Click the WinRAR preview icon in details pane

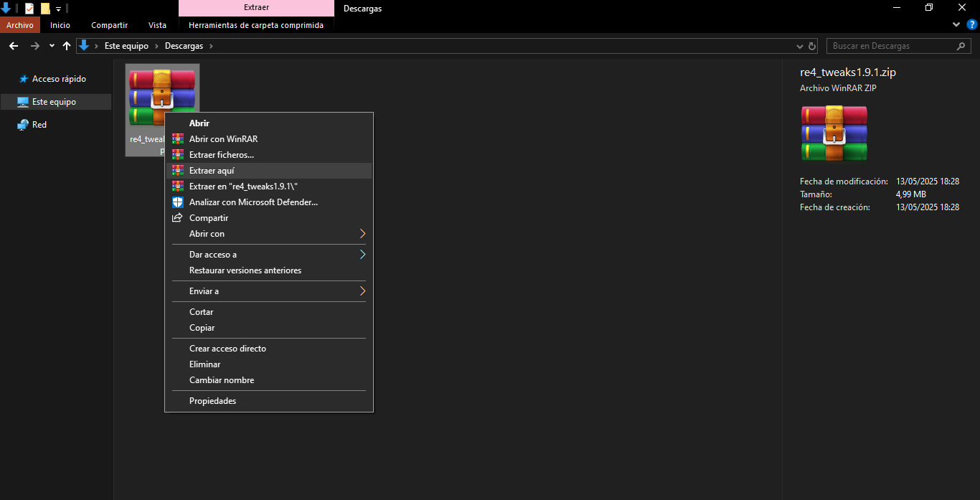click(834, 133)
